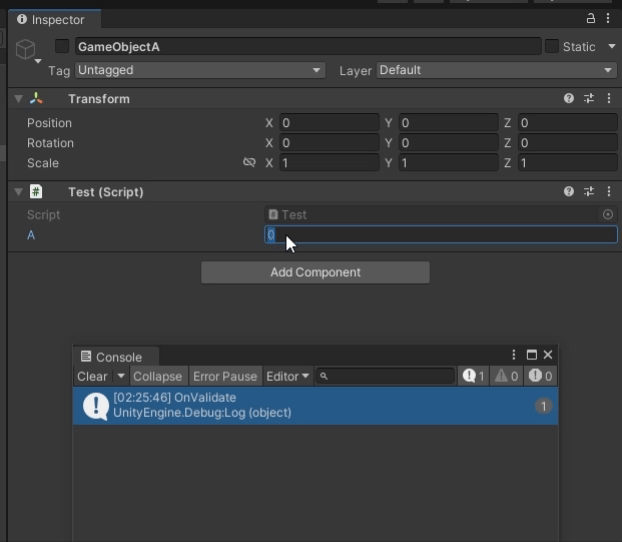The height and width of the screenshot is (542, 622).
Task: Toggle the GameObjectA active checkbox
Action: 62,46
